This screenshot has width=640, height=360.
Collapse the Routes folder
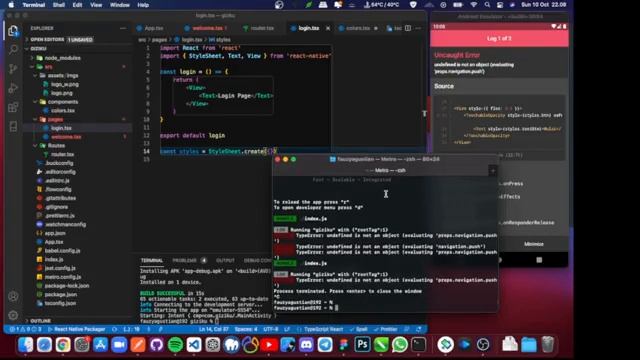click(56, 145)
